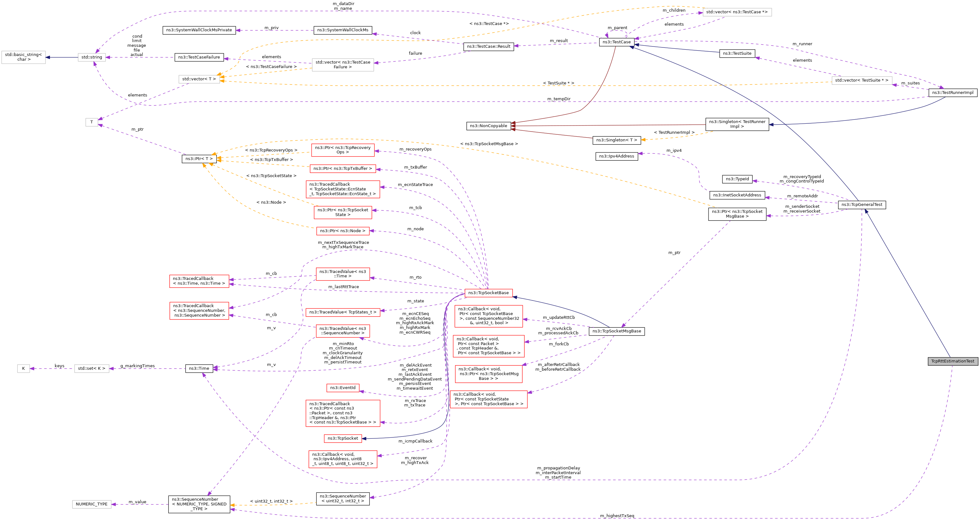Screen dimensions: 980x520
Task: Click the m_icmpCallback edge label
Action: click(416, 442)
